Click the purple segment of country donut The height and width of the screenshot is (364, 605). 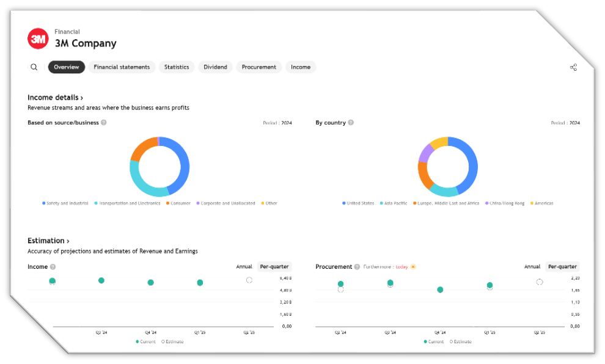point(425,153)
